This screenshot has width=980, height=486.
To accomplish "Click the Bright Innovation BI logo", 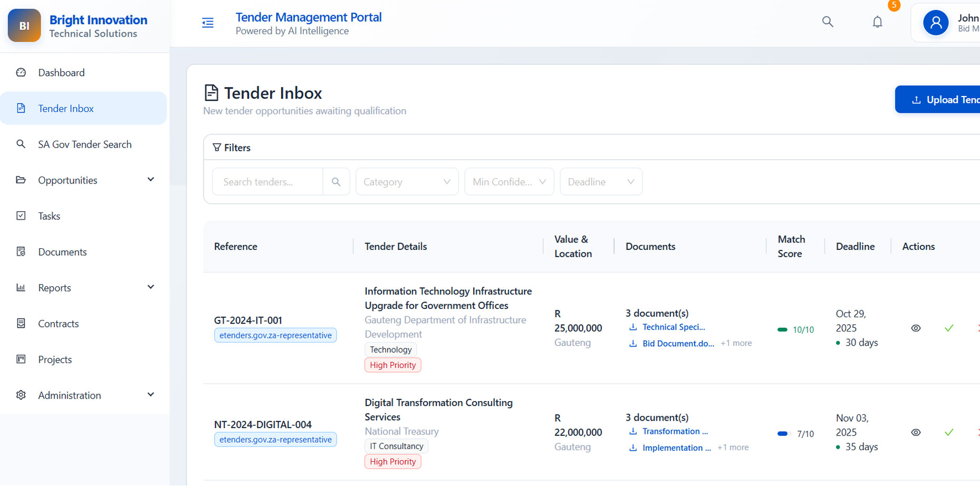I will click(24, 25).
